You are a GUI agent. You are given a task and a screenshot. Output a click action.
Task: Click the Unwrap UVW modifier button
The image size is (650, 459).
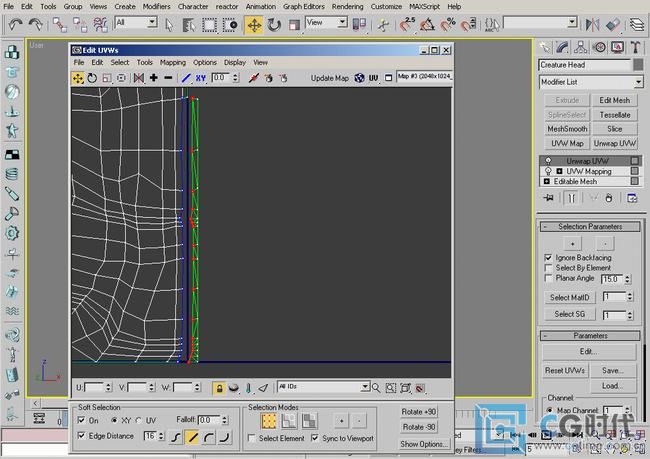(614, 143)
